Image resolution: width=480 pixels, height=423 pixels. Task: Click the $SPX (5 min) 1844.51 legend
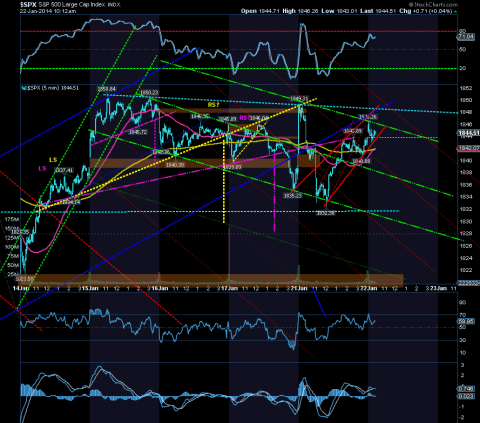tap(50, 88)
